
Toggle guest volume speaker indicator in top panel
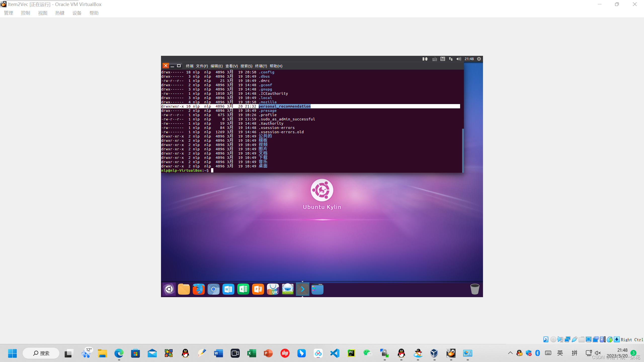(459, 59)
